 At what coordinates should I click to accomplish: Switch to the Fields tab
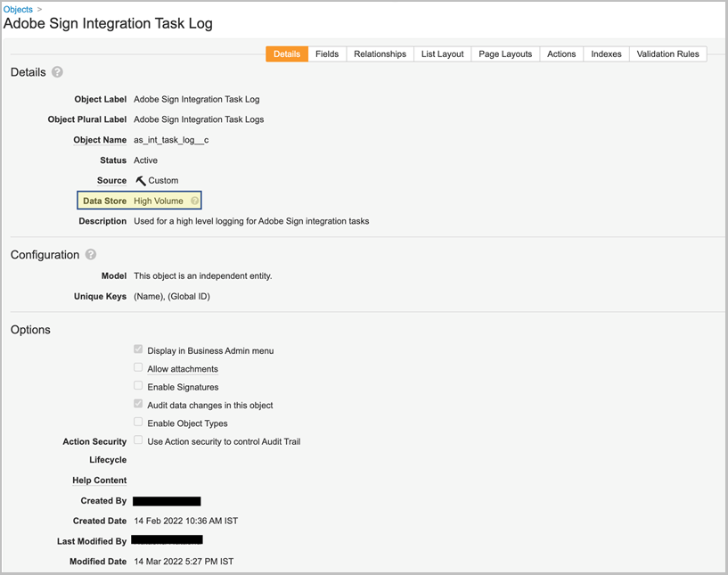tap(327, 53)
